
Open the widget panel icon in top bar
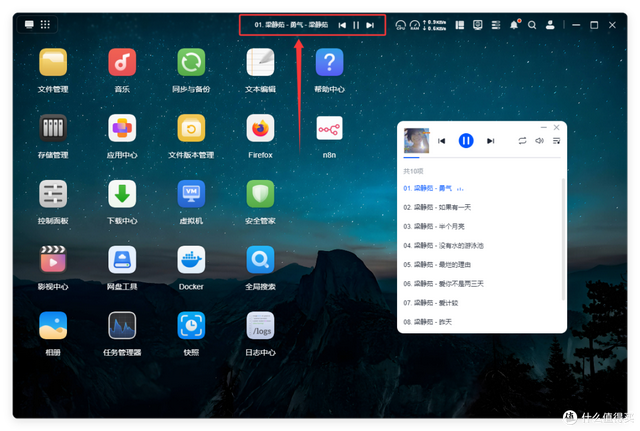click(460, 25)
